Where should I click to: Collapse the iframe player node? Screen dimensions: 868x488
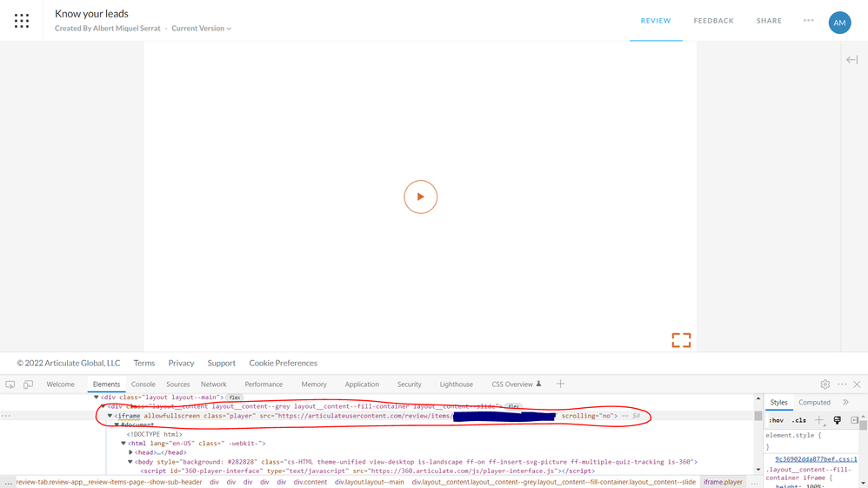pos(110,416)
